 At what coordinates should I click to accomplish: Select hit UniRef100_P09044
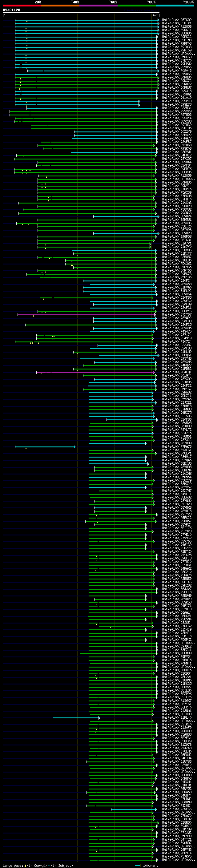[177, 162]
